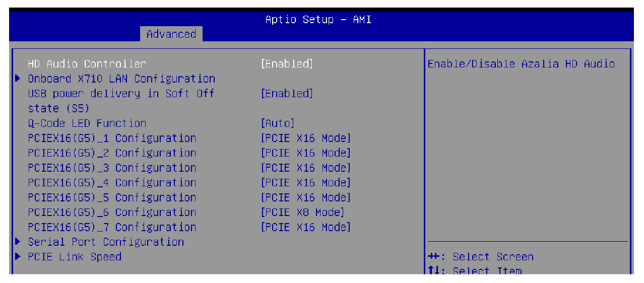Change PCIEX16(G5)_3 PCIE X16 Mode value
Image resolution: width=644 pixels, height=283 pixels.
[x=305, y=168]
